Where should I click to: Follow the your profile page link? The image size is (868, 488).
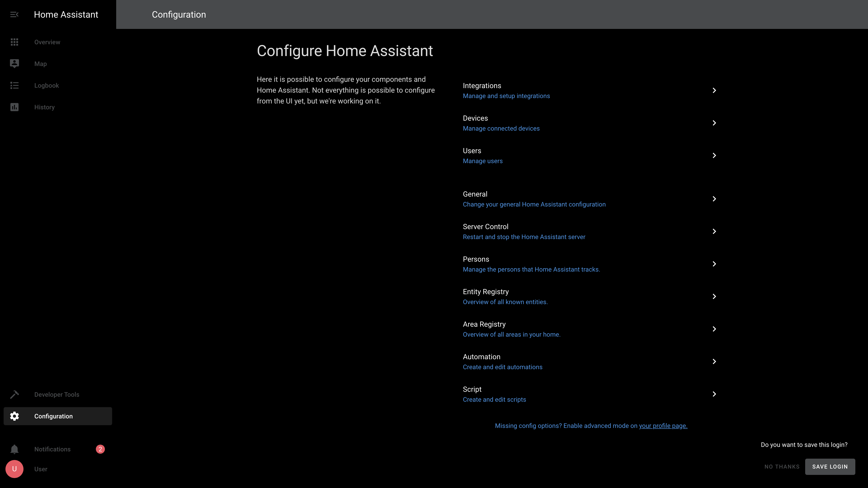tap(663, 426)
